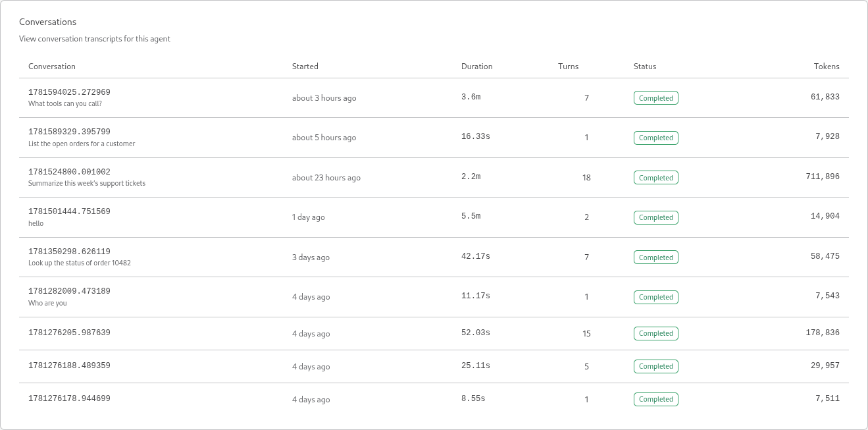
Task: Click Completed badge in 58,475 tokens row
Action: 656,257
